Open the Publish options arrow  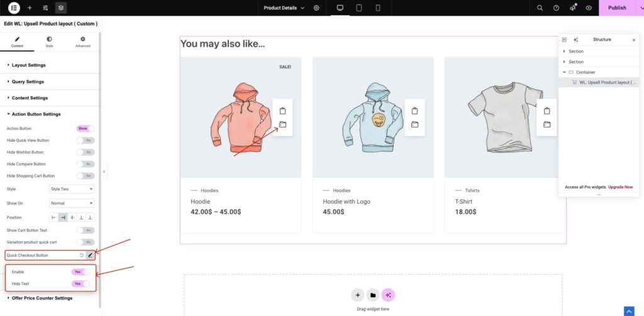[x=640, y=8]
